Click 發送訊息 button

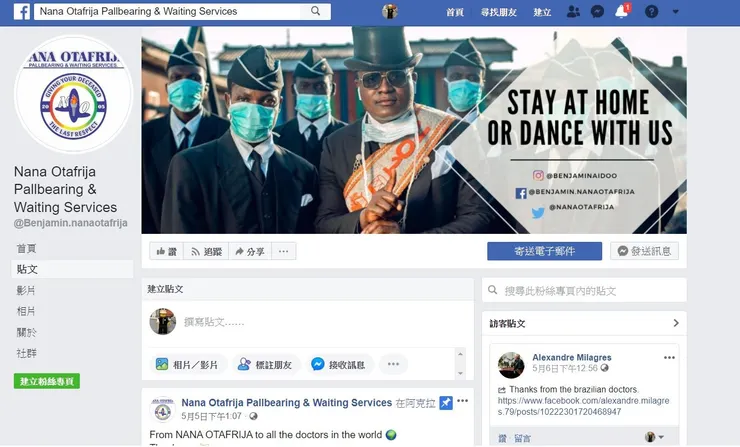(645, 251)
